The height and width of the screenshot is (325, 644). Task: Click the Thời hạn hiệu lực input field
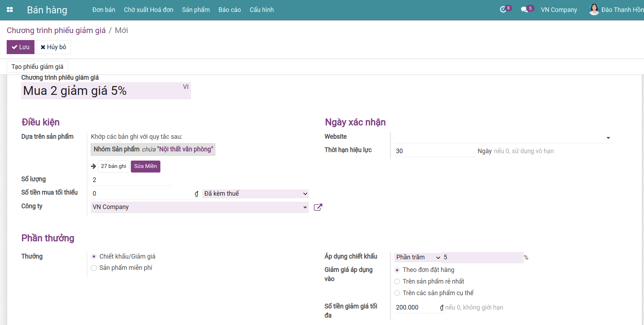pyautogui.click(x=435, y=151)
